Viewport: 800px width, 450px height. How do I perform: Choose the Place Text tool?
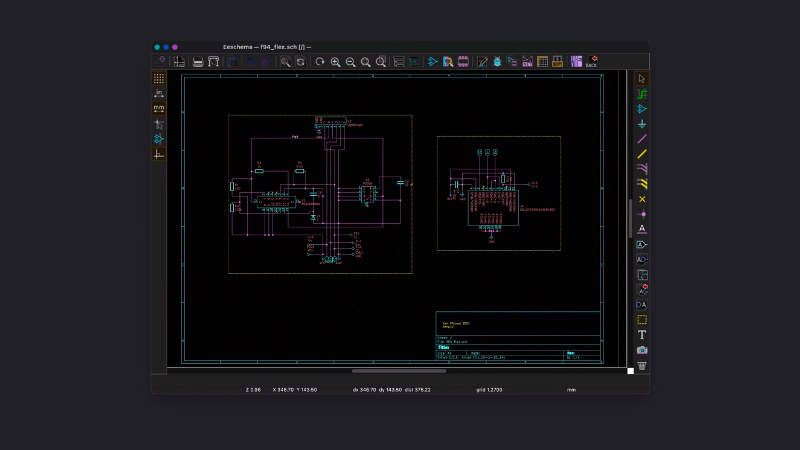642,335
